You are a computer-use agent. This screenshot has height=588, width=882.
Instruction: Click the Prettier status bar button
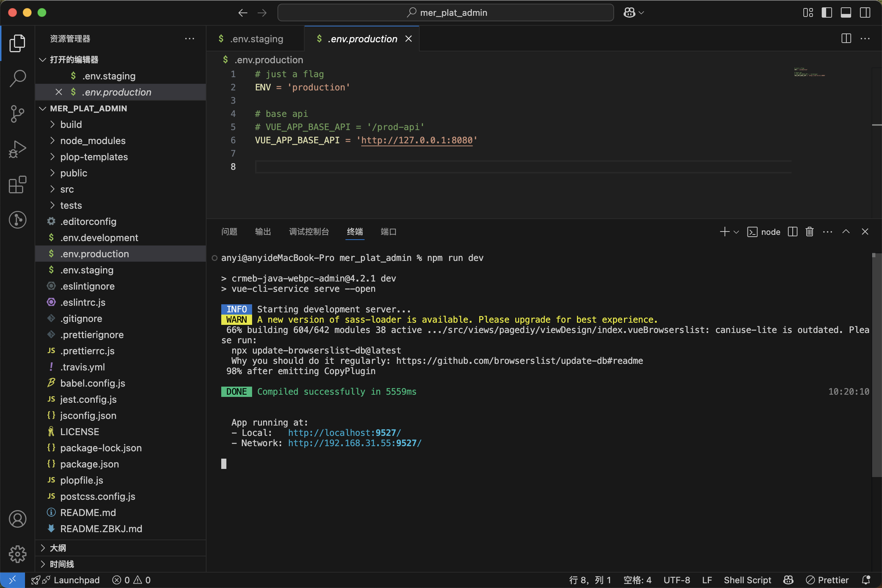827,580
